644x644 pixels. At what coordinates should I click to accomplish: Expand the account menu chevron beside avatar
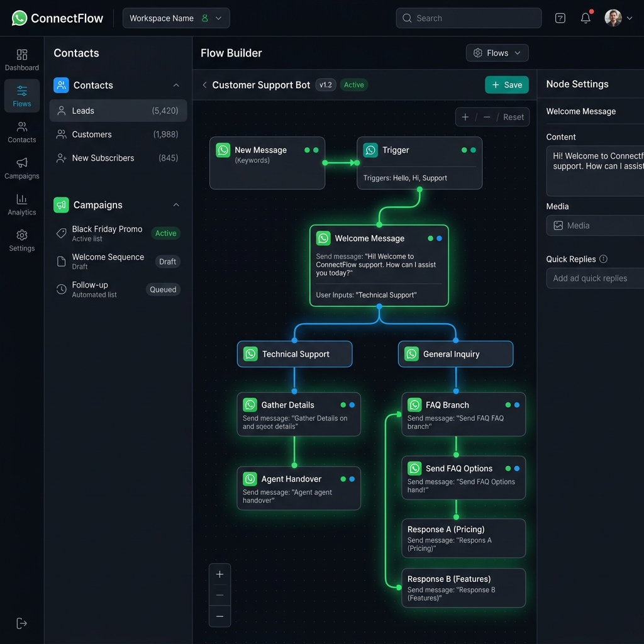click(x=629, y=18)
